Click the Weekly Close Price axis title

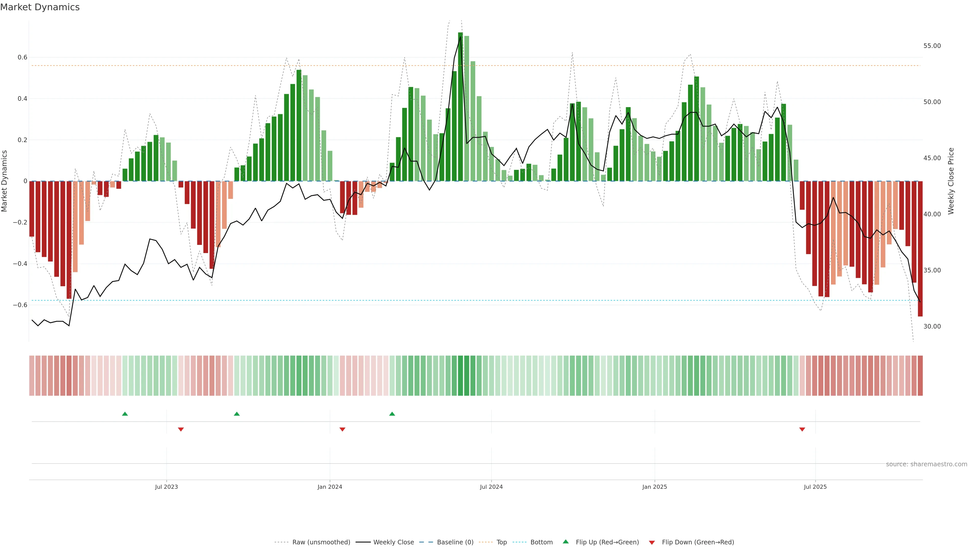[951, 181]
